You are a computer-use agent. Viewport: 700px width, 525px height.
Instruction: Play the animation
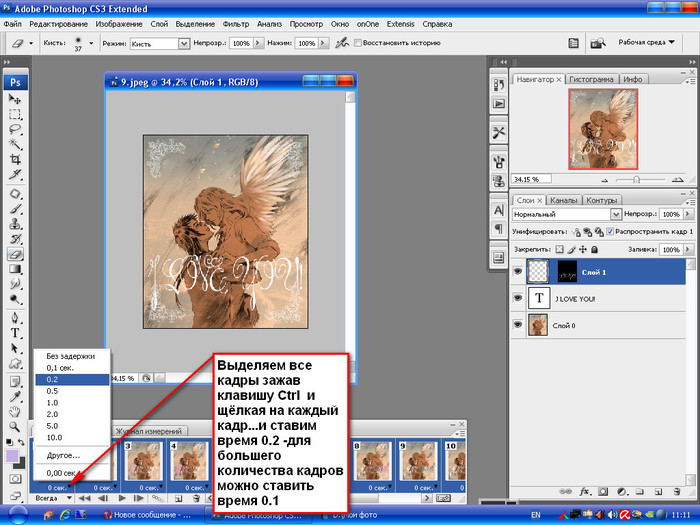coord(122,498)
